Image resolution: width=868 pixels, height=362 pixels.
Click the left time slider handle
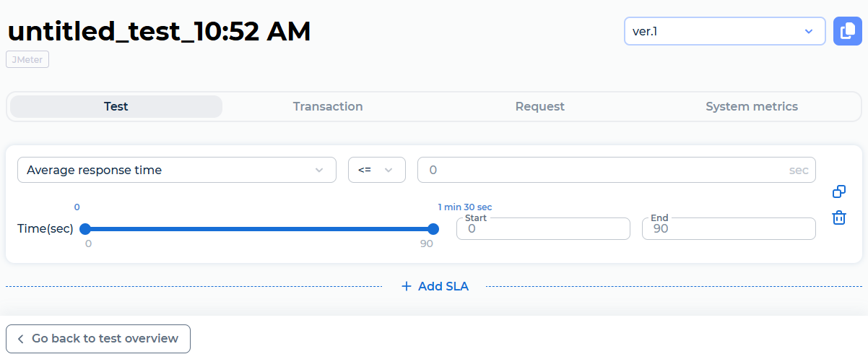(85, 229)
